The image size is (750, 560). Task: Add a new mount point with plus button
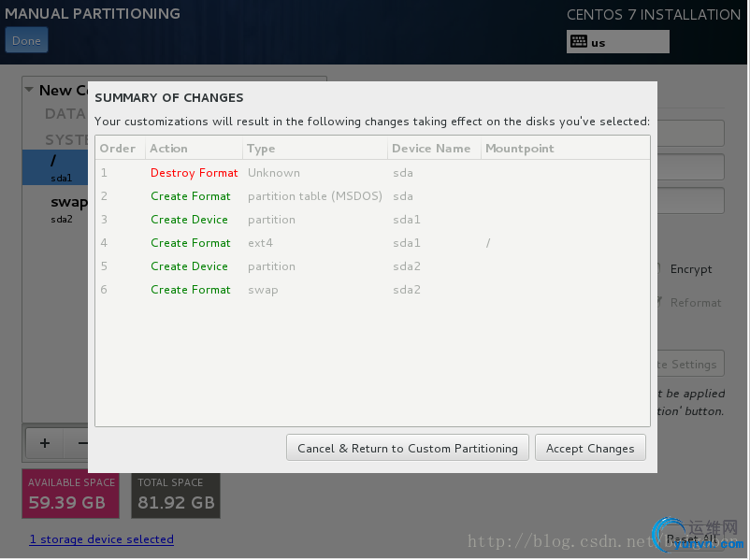45,443
